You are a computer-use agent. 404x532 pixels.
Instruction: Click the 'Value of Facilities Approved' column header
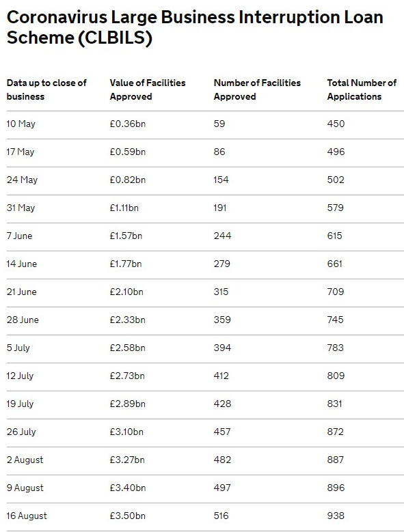pos(148,89)
